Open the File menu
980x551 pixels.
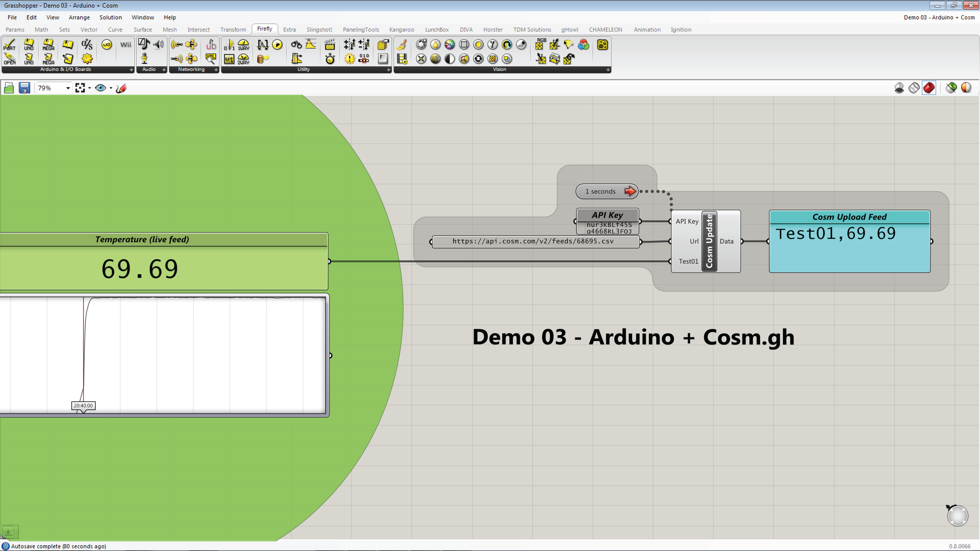pyautogui.click(x=12, y=17)
